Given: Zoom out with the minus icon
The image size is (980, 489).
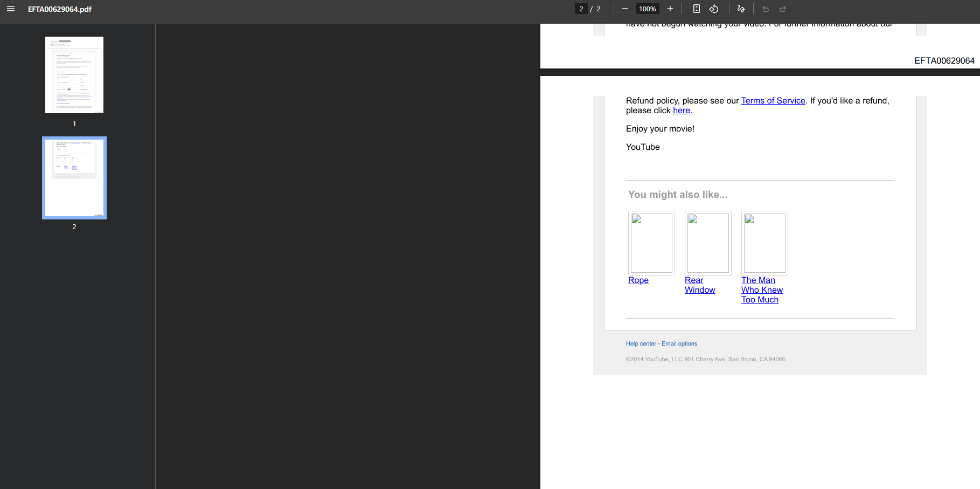Looking at the screenshot, I should click(x=625, y=9).
